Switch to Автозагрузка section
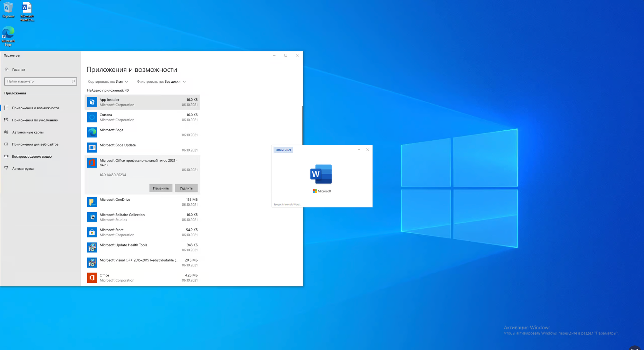644x350 pixels. [x=23, y=169]
